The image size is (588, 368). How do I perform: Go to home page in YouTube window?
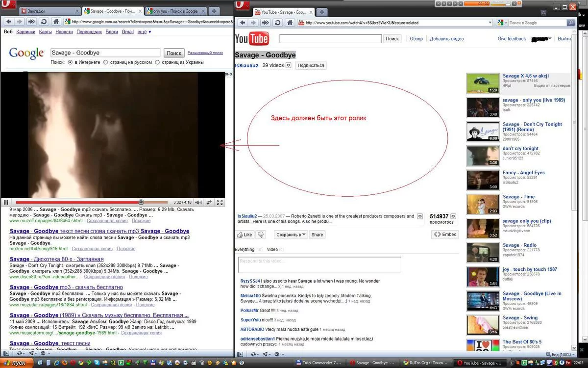coord(290,23)
